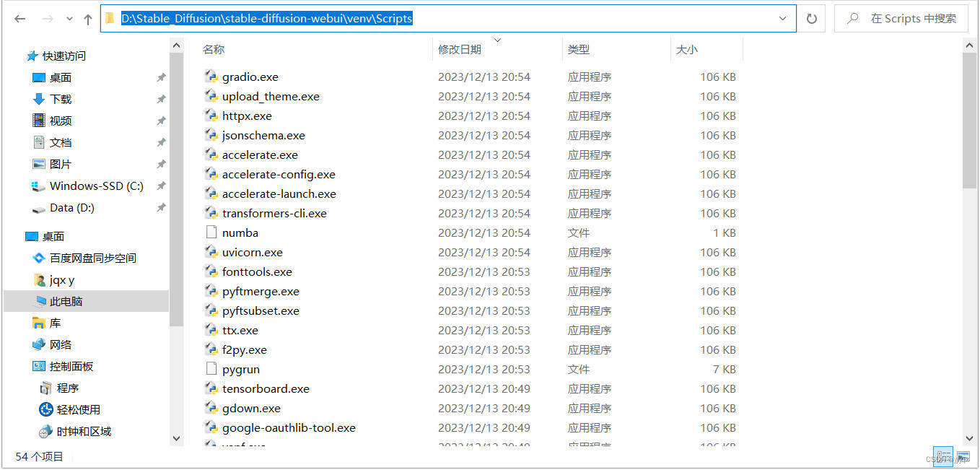The width and height of the screenshot is (980, 470).
Task: Open 视频 folder in sidebar
Action: click(52, 121)
